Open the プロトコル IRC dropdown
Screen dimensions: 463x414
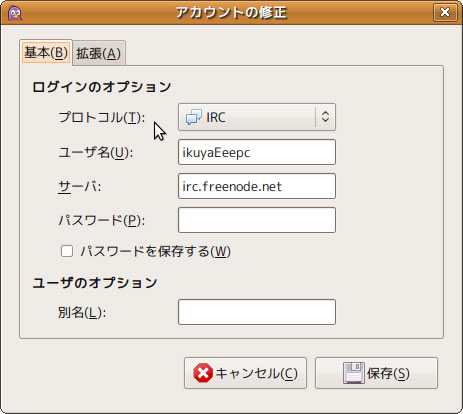257,117
